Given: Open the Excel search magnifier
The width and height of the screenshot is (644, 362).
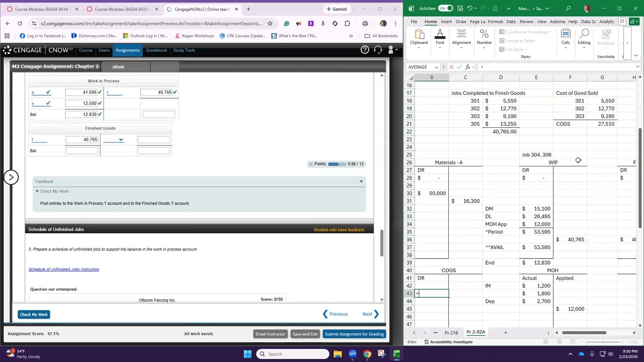Looking at the screenshot, I should pos(568,9).
